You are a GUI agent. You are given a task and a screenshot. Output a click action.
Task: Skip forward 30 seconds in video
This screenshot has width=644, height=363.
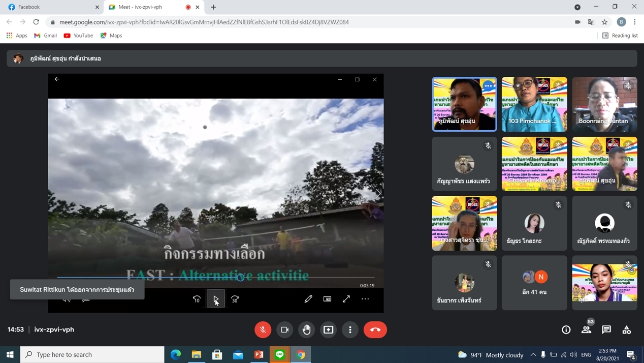pos(235,299)
